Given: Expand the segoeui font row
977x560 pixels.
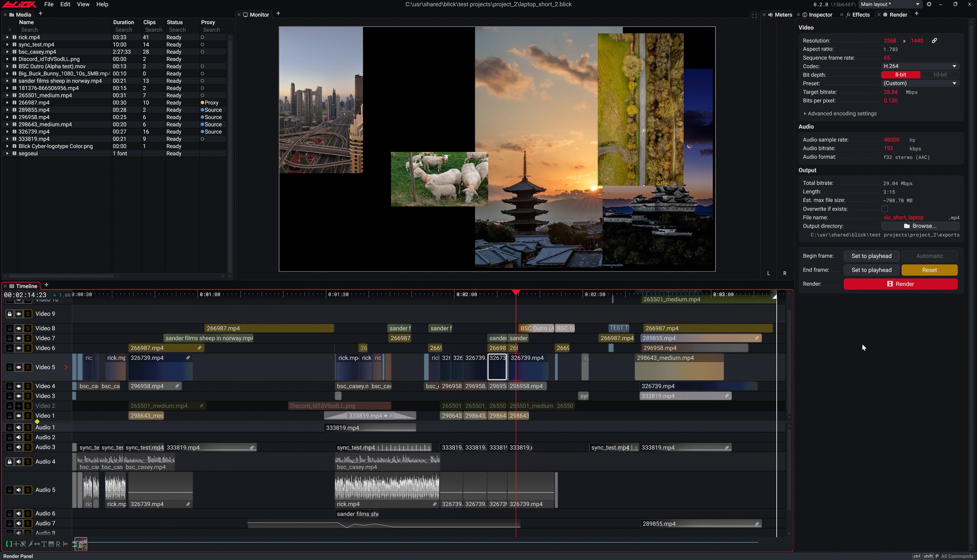Looking at the screenshot, I should (7, 153).
